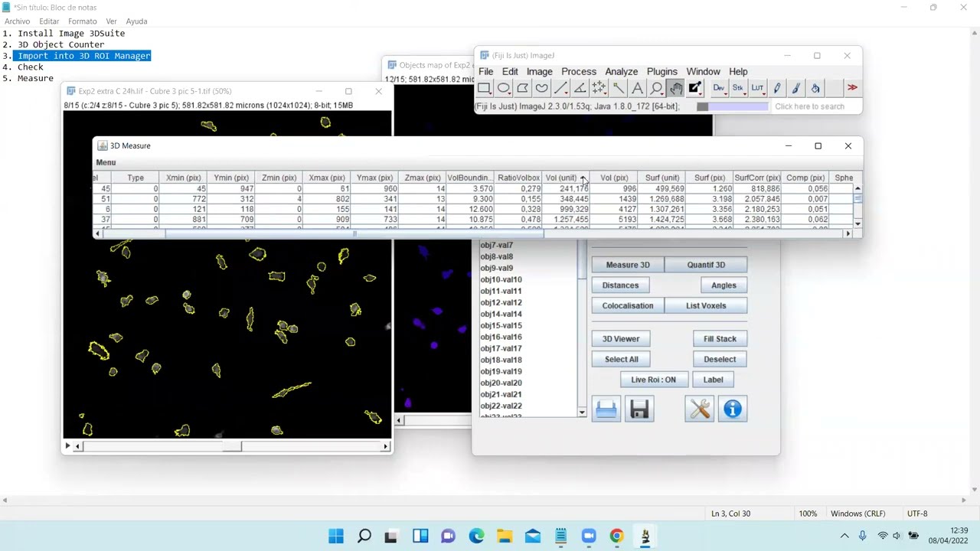Click the Select All button

click(x=622, y=360)
